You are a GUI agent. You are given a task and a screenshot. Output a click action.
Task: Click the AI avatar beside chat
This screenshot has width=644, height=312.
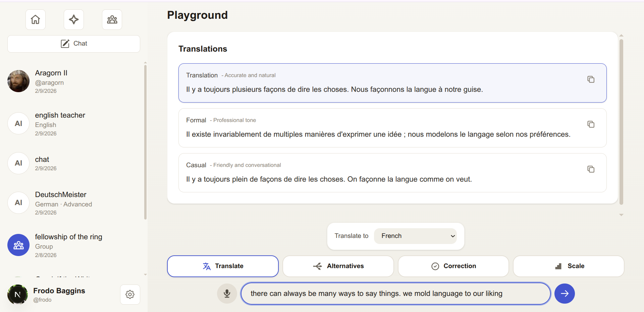point(18,163)
